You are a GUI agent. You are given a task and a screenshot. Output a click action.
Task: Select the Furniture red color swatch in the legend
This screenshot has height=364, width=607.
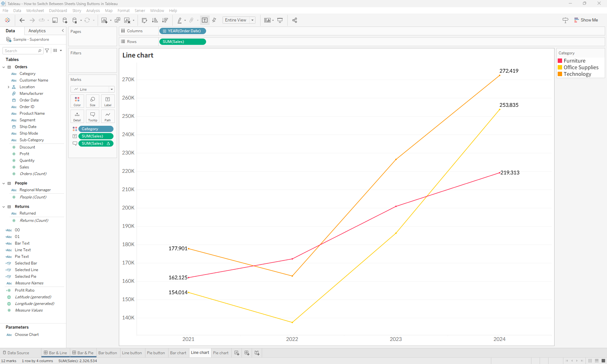(x=560, y=61)
